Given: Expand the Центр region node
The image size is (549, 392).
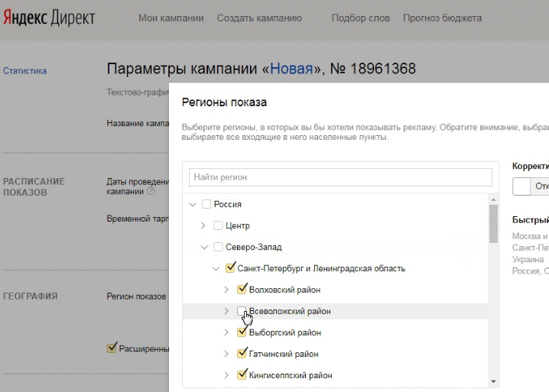Looking at the screenshot, I should [203, 225].
